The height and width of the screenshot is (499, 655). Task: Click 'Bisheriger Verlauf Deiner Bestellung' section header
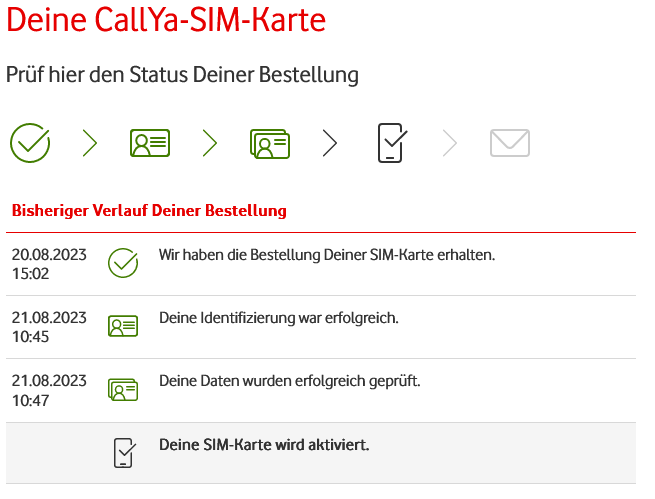coord(149,210)
